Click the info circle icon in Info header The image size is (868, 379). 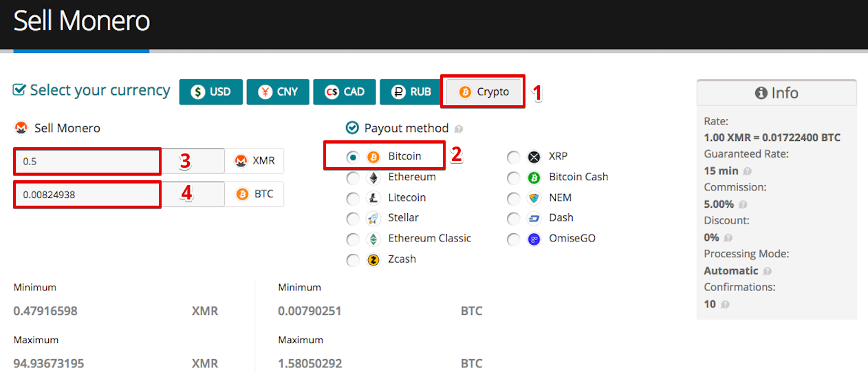point(761,93)
